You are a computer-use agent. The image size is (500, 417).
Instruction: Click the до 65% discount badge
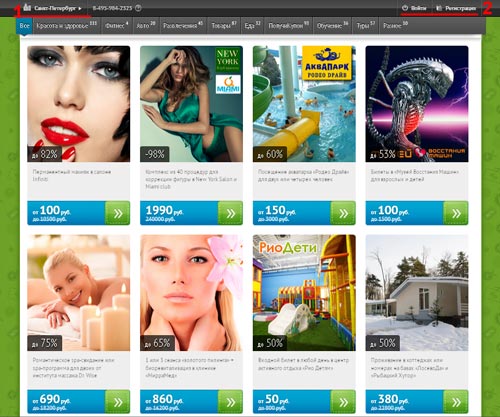click(157, 343)
